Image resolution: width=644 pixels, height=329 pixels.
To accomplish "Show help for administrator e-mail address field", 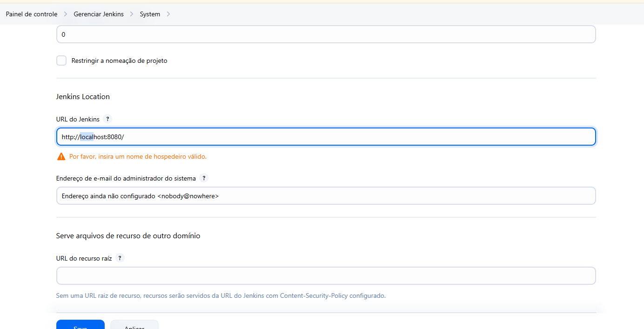I will pos(204,178).
